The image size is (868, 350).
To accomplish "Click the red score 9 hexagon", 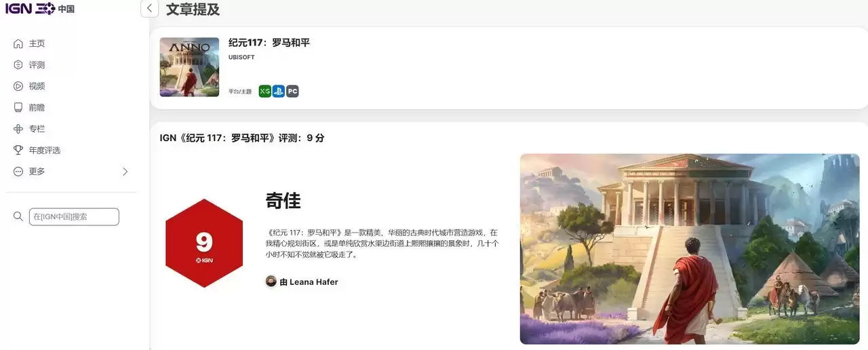I will 204,244.
